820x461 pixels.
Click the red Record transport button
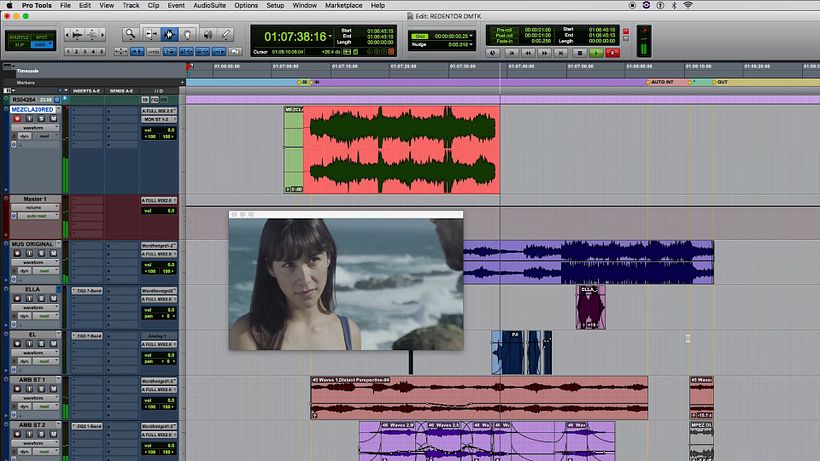coord(612,53)
